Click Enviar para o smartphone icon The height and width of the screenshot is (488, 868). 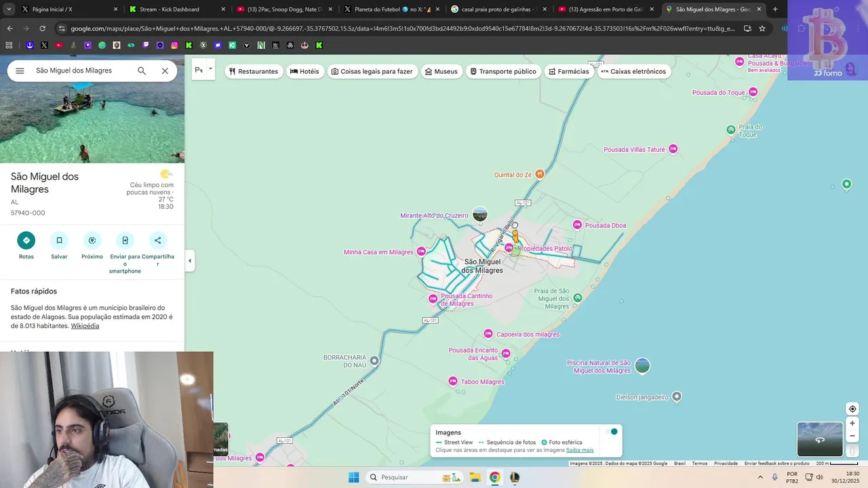pyautogui.click(x=125, y=240)
